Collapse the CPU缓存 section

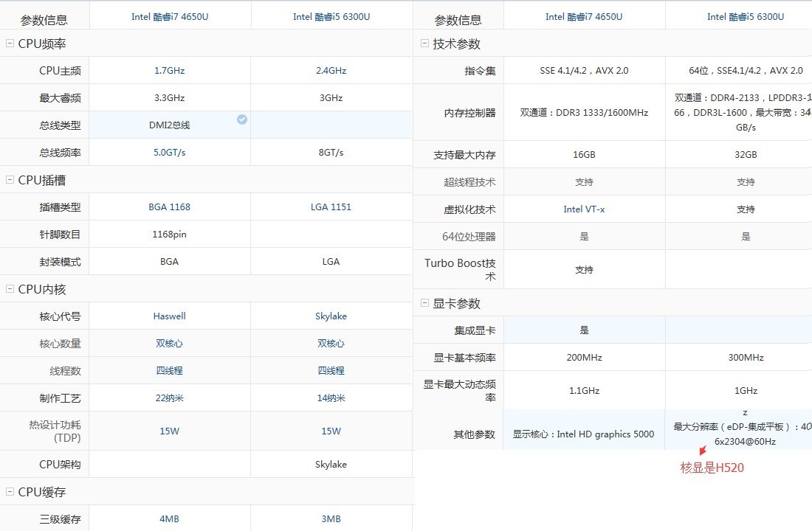[x=10, y=492]
